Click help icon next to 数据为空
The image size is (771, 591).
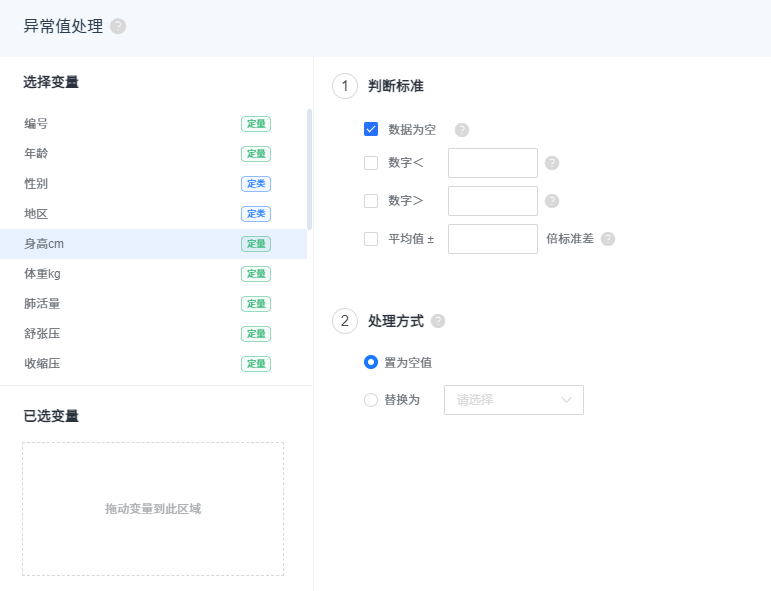pos(462,130)
